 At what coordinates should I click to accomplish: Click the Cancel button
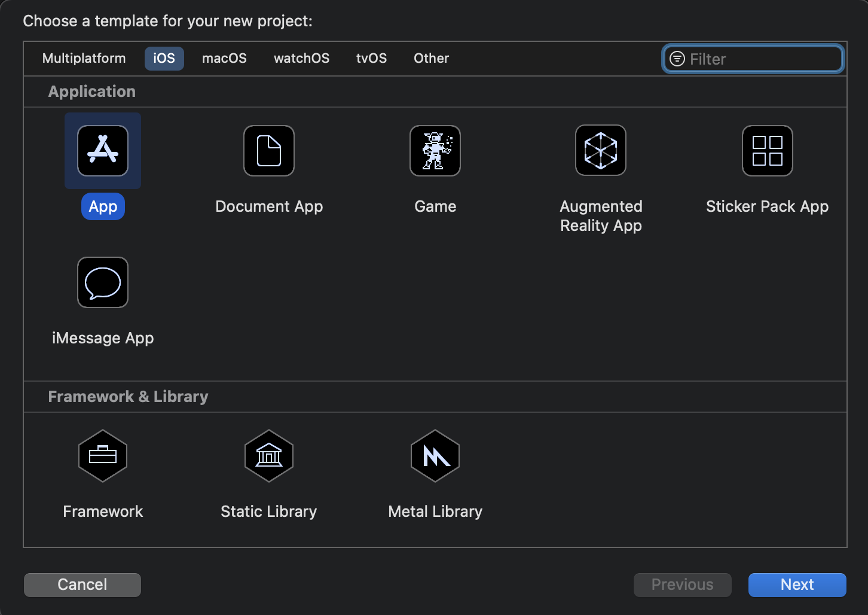click(82, 585)
